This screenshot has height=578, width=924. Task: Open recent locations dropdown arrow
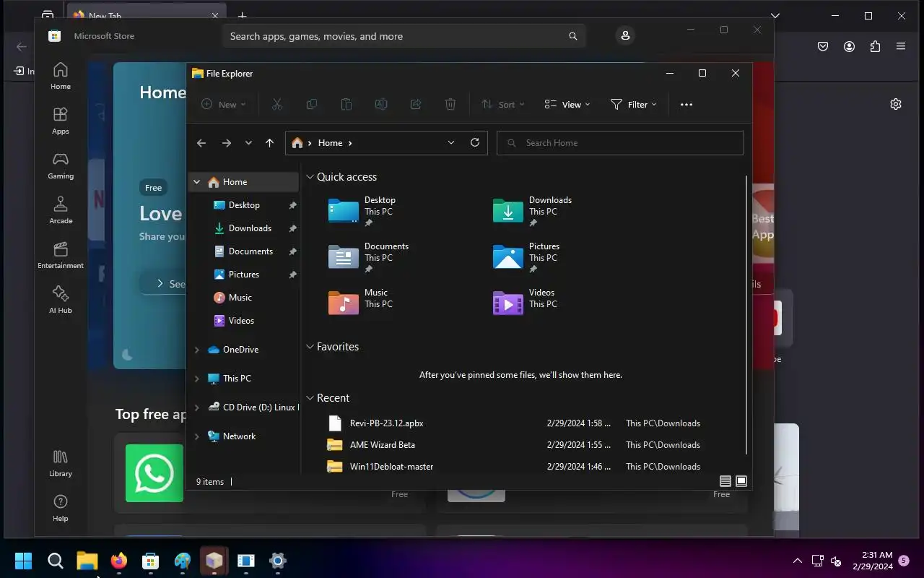(248, 143)
